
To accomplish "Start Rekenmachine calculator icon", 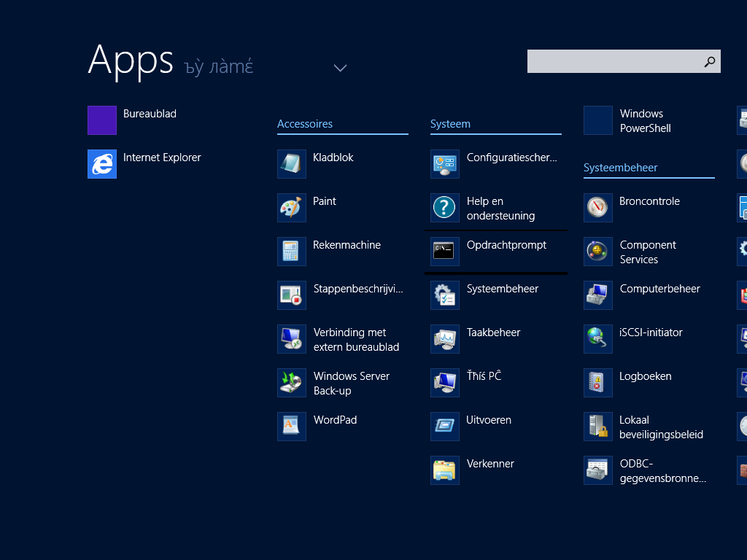I will pos(292,252).
